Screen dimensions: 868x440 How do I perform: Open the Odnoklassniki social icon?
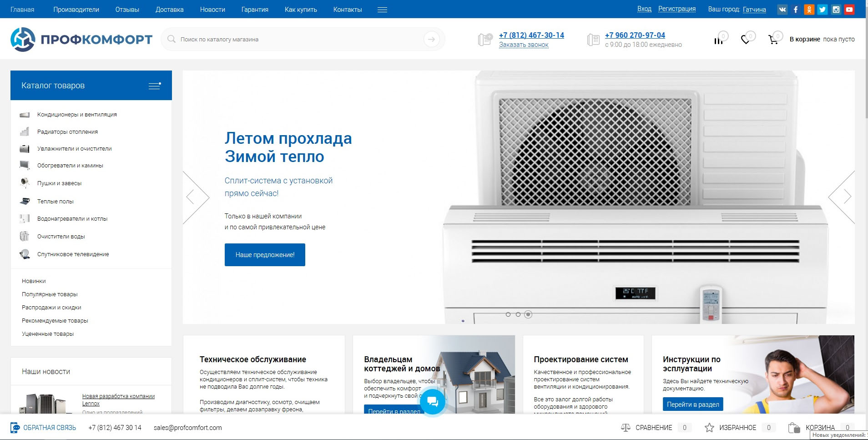point(809,10)
